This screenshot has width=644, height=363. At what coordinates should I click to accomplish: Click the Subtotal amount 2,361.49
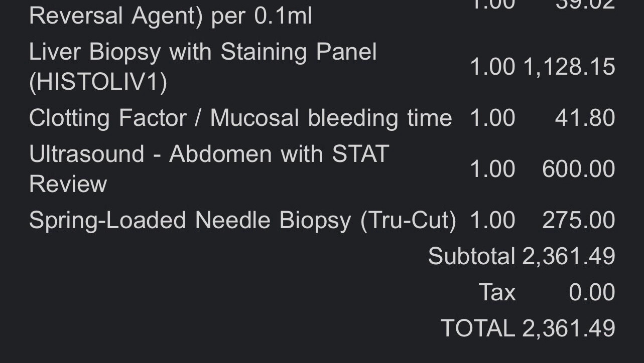tap(569, 256)
